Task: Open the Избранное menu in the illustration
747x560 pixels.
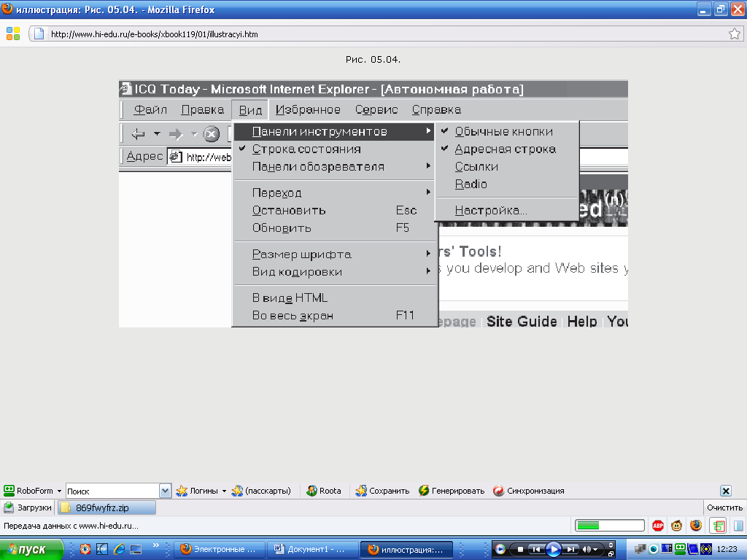Action: coord(309,109)
